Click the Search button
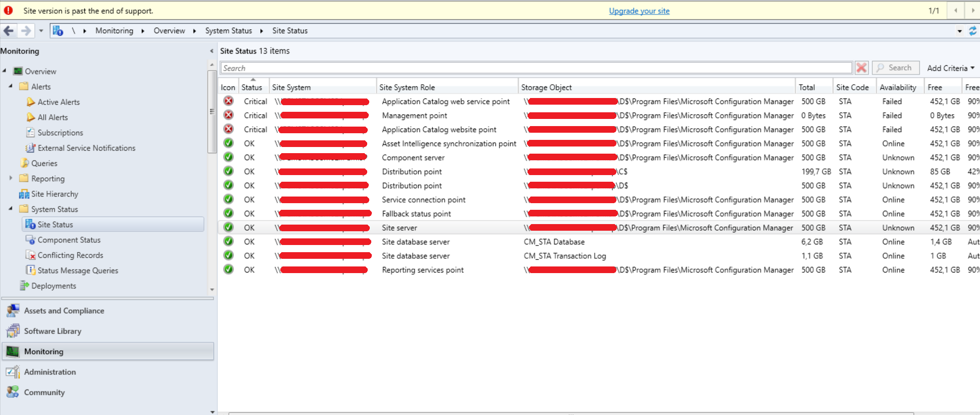980x415 pixels. (x=896, y=68)
